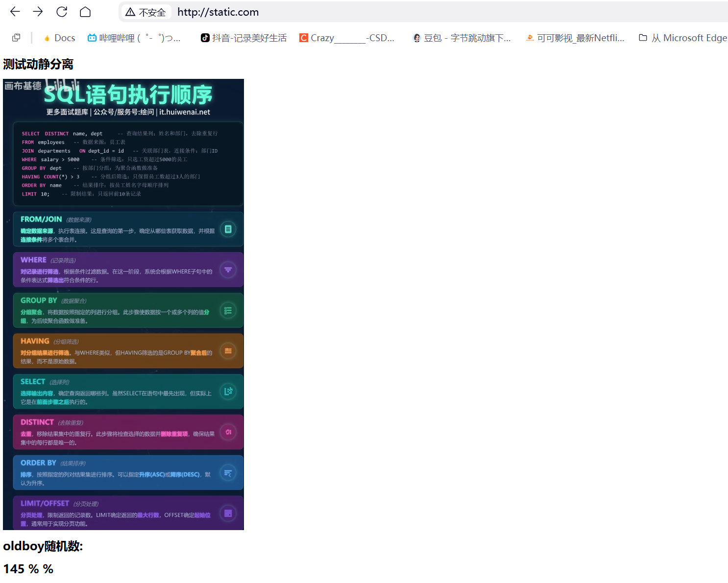
Task: Click the random number 145 % % text
Action: [28, 569]
